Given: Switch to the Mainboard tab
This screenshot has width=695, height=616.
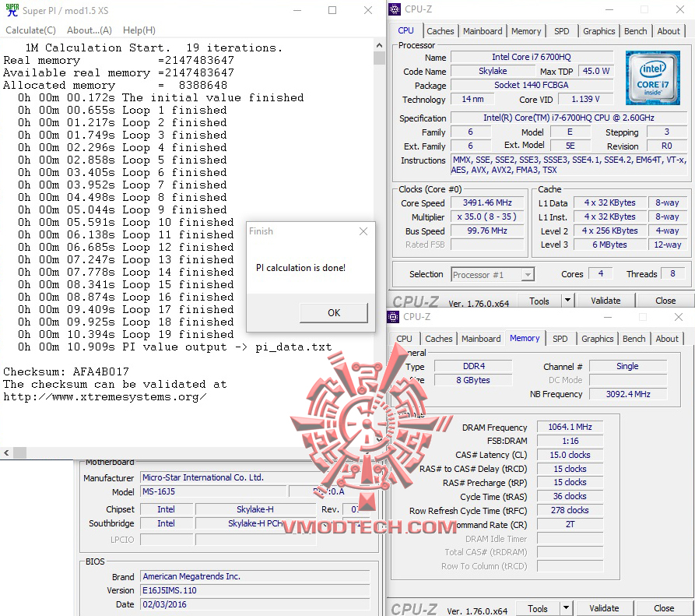Looking at the screenshot, I should [x=483, y=31].
